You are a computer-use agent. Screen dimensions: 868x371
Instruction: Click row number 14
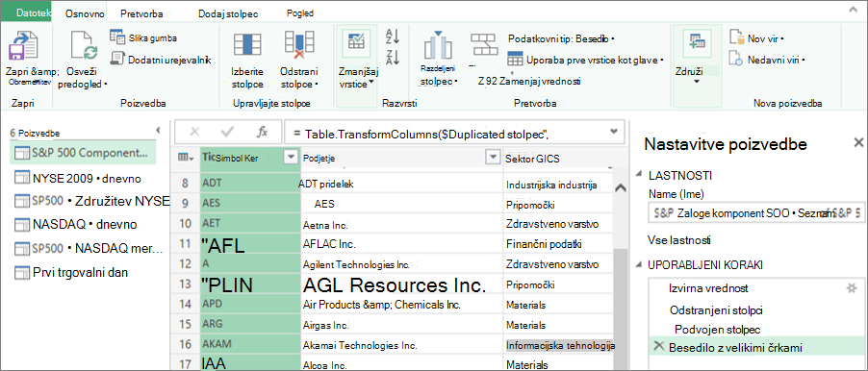pyautogui.click(x=186, y=304)
